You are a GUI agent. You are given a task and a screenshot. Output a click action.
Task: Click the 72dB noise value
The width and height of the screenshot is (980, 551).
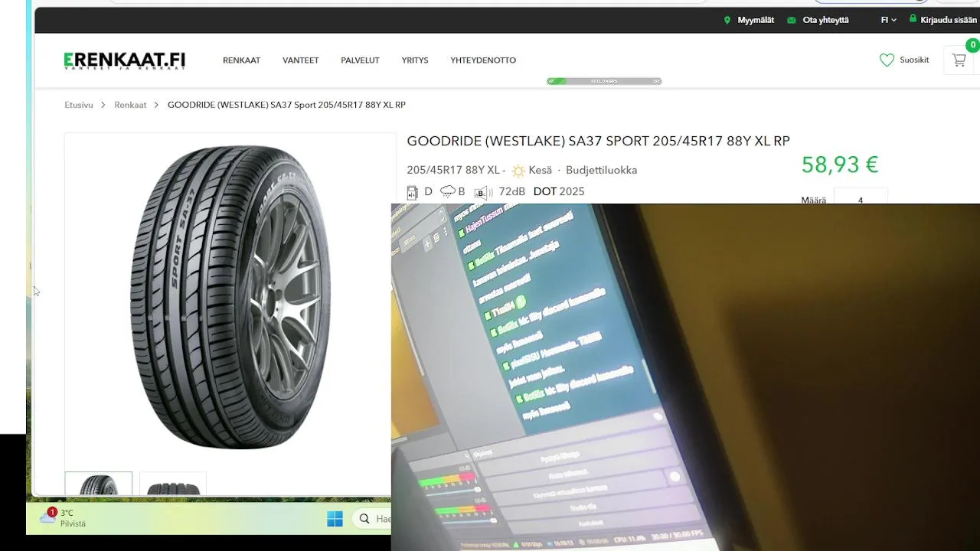(512, 191)
